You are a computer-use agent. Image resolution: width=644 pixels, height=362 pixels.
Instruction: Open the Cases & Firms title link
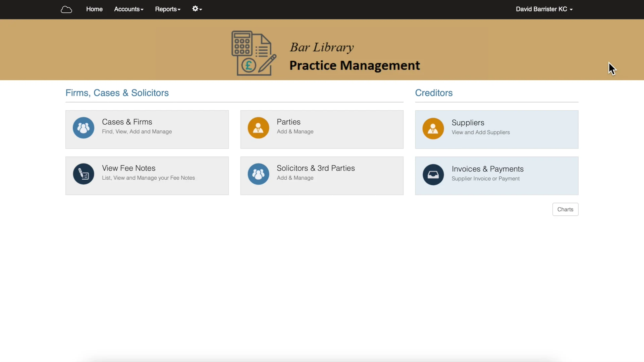coord(127,122)
